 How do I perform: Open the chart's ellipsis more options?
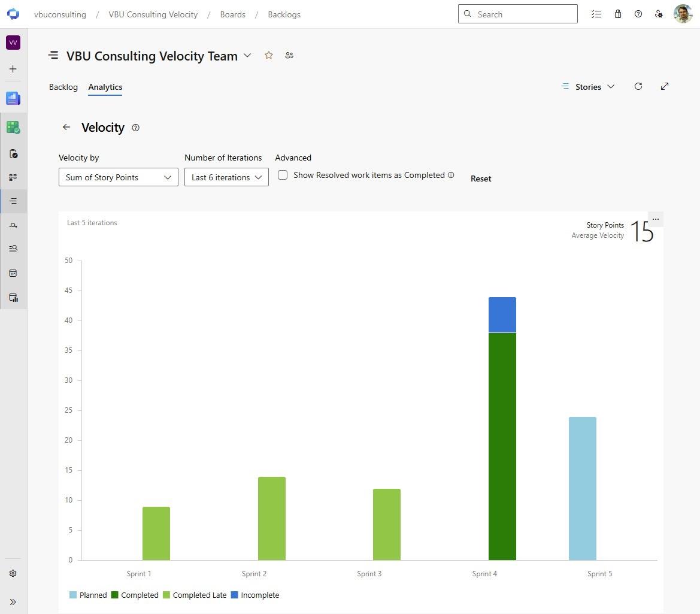[655, 219]
